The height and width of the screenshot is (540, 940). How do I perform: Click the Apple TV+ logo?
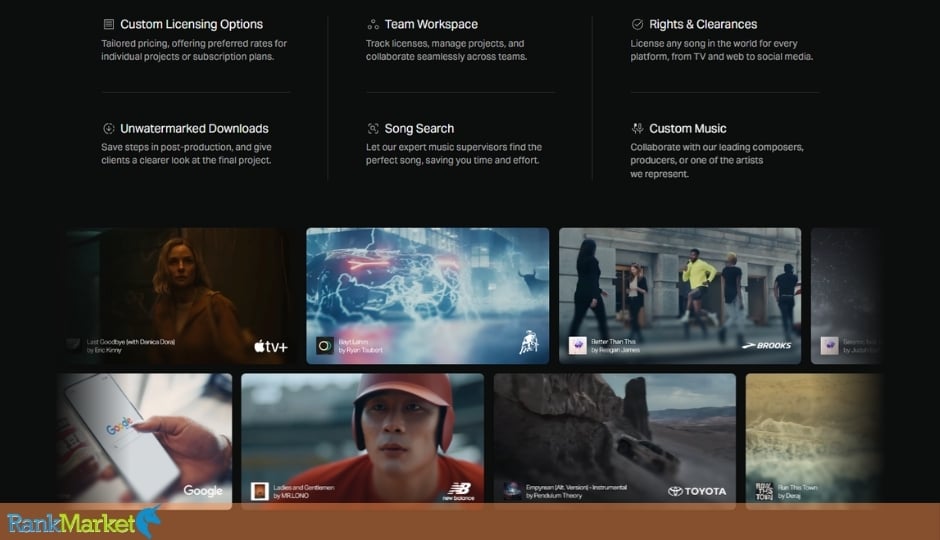[271, 346]
